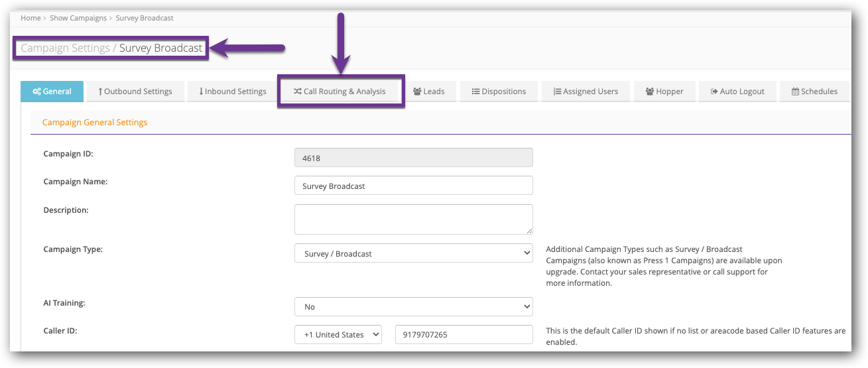The width and height of the screenshot is (868, 368).
Task: Click the Caller ID number field
Action: 464,334
